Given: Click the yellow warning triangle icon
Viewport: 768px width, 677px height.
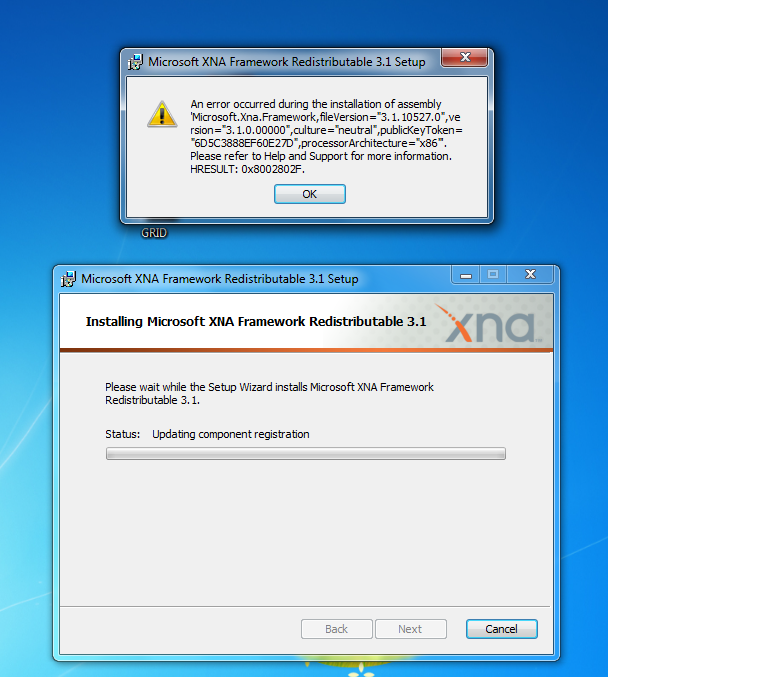Looking at the screenshot, I should tap(162, 115).
